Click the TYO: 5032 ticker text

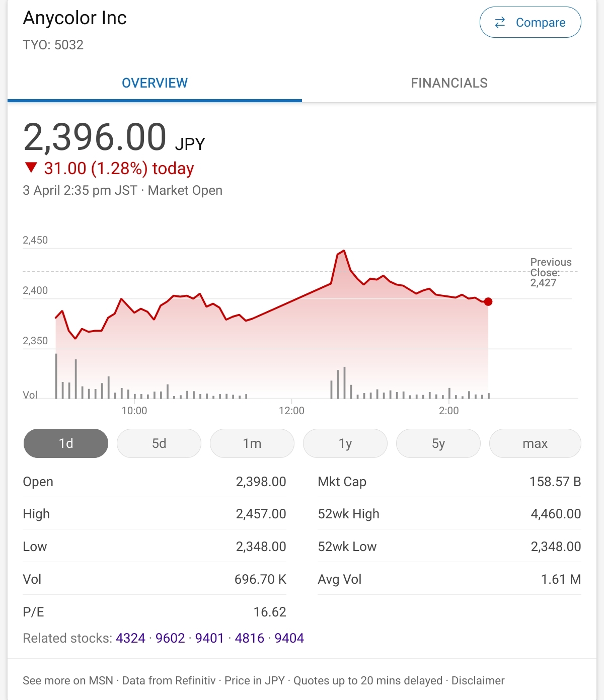(53, 45)
